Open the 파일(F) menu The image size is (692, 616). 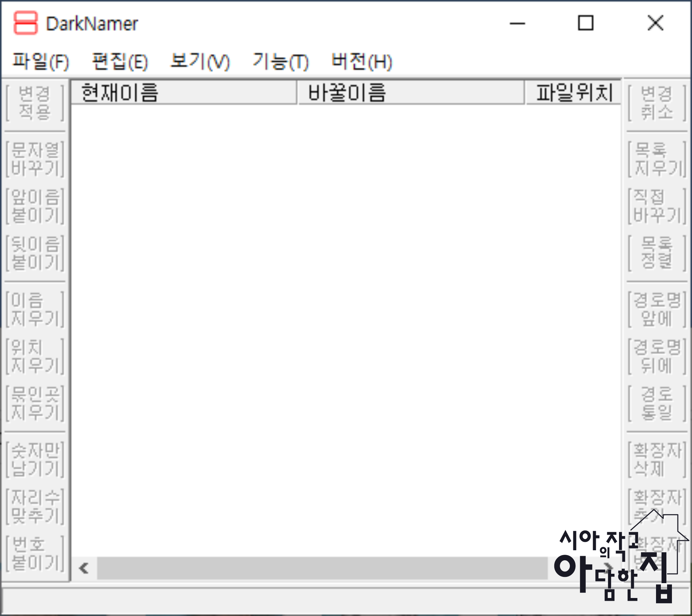pyautogui.click(x=41, y=62)
